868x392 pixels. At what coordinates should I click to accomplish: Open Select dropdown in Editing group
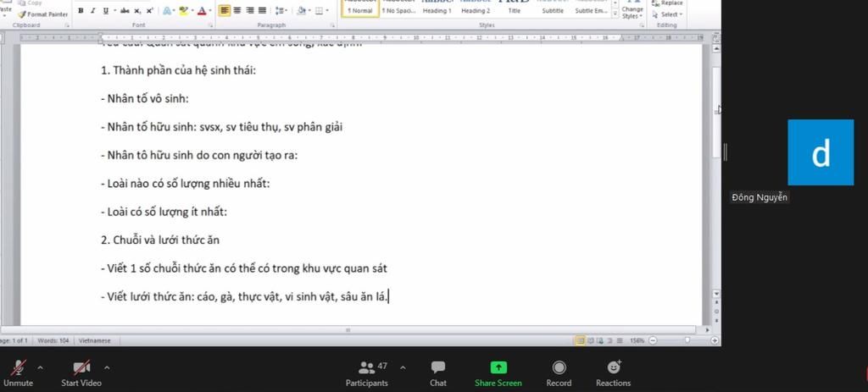click(667, 14)
